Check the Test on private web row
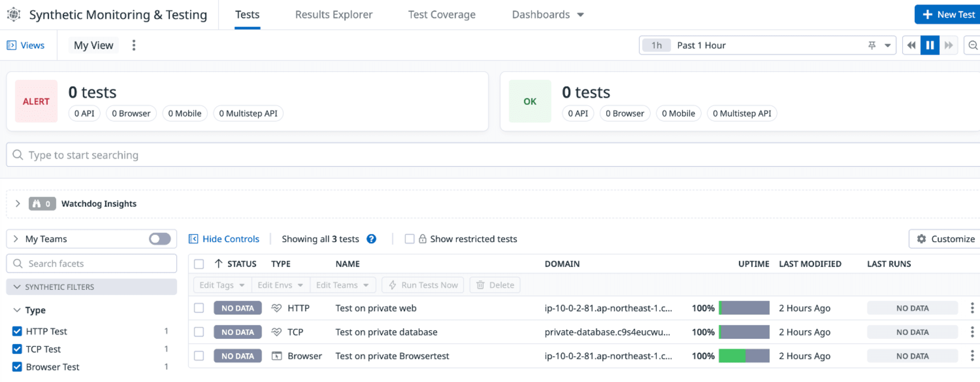This screenshot has width=980, height=382. 199,308
